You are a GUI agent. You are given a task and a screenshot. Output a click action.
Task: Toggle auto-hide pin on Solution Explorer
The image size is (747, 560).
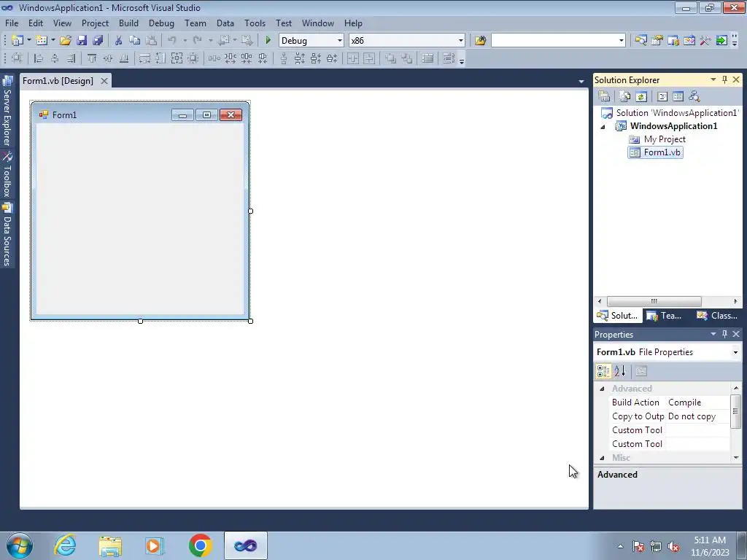[724, 79]
